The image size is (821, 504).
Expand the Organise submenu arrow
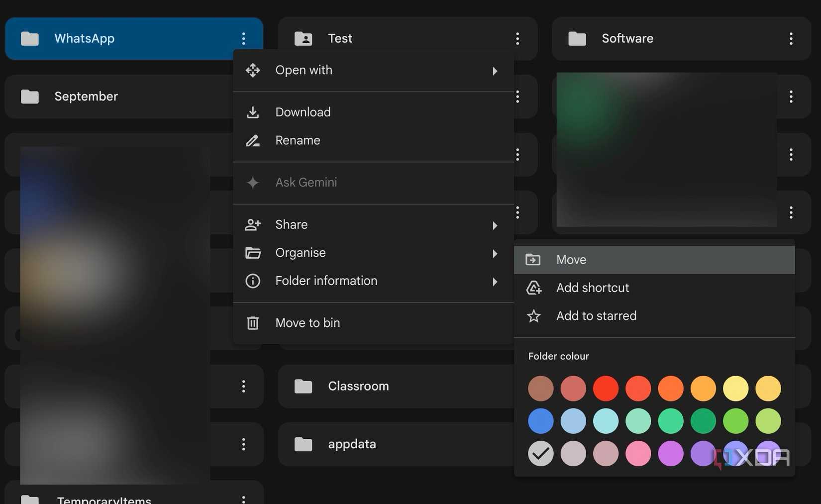click(495, 254)
